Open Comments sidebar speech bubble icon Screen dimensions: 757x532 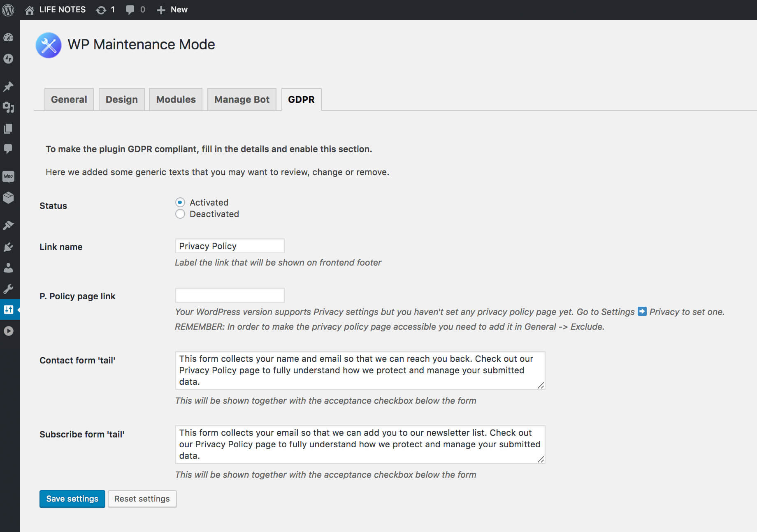pos(8,149)
